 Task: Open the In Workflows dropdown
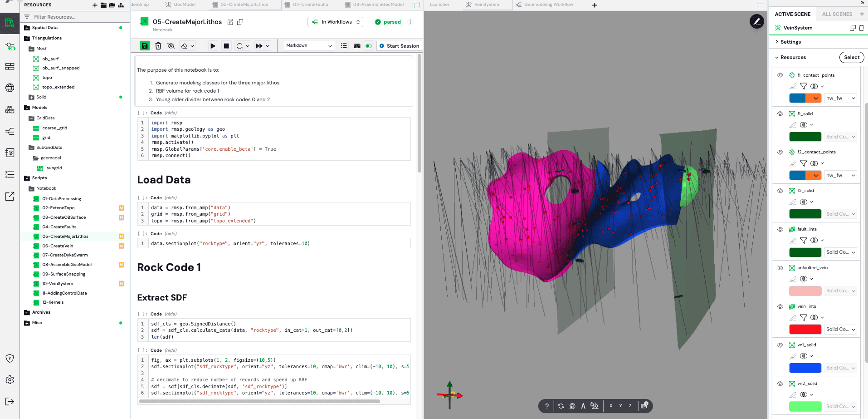[335, 22]
